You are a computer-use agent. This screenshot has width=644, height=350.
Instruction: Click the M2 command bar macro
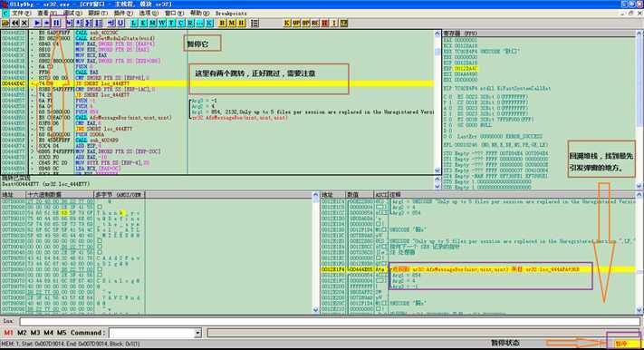[22, 332]
